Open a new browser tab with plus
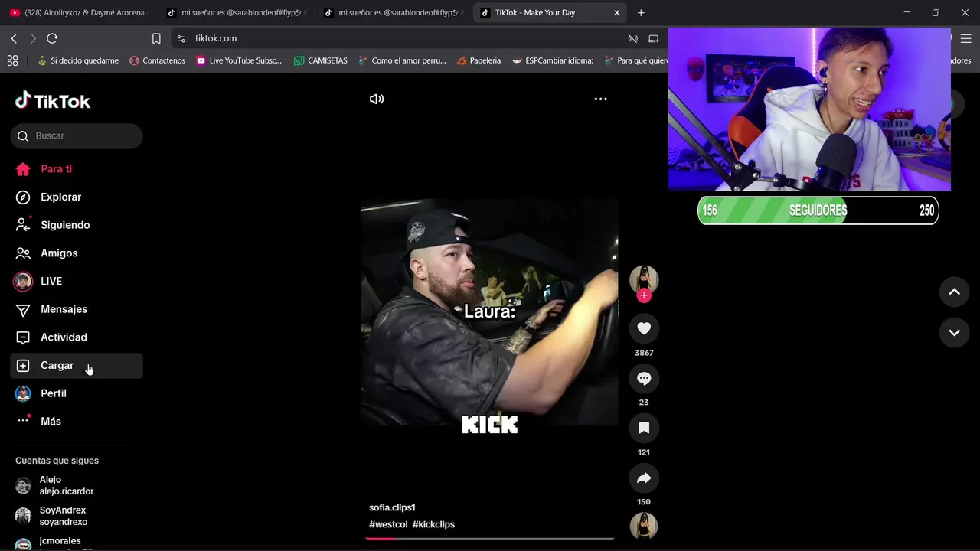This screenshot has height=551, width=980. click(x=641, y=13)
